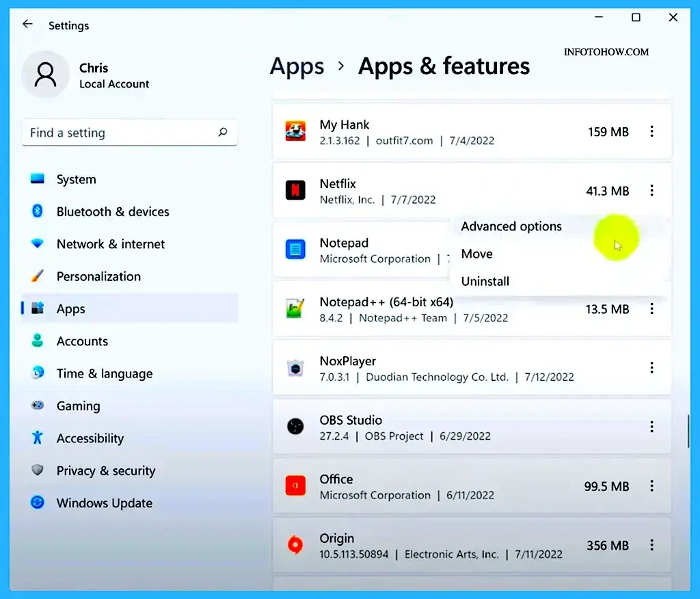The image size is (700, 599).
Task: Go to the Gaming settings
Action: tap(130, 405)
